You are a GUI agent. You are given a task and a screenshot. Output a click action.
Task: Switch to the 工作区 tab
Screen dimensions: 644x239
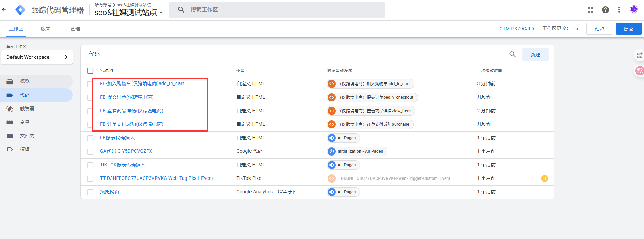(16, 29)
